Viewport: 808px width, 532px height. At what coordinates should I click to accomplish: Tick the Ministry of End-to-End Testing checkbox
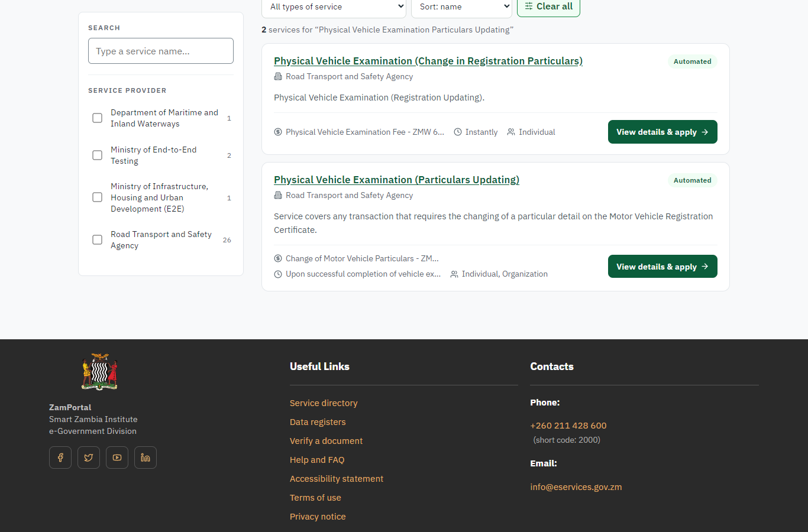[98, 155]
